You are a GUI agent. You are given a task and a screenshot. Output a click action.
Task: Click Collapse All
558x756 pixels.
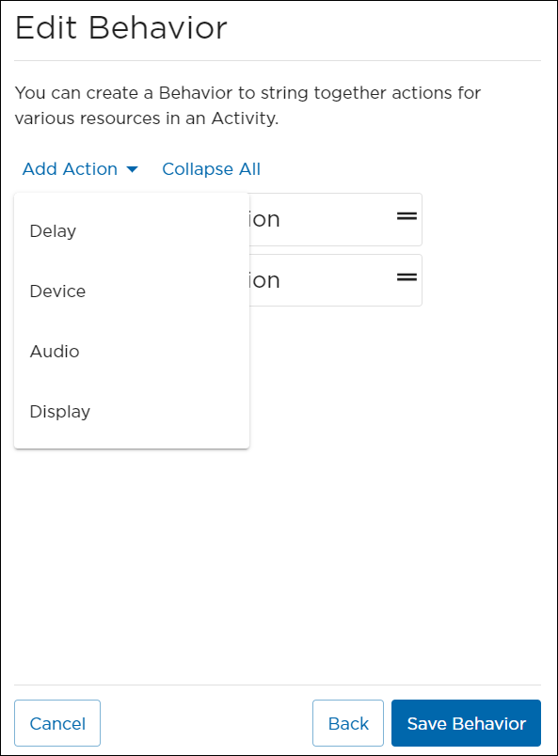[x=211, y=169]
